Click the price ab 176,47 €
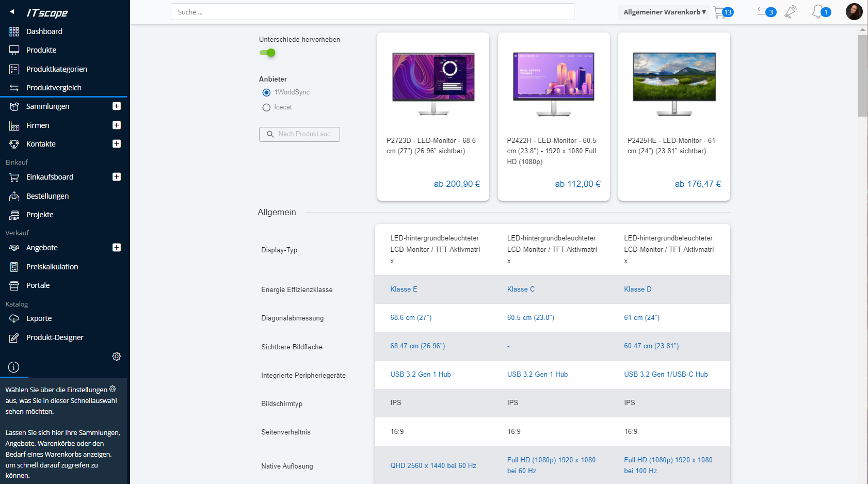 click(x=698, y=184)
